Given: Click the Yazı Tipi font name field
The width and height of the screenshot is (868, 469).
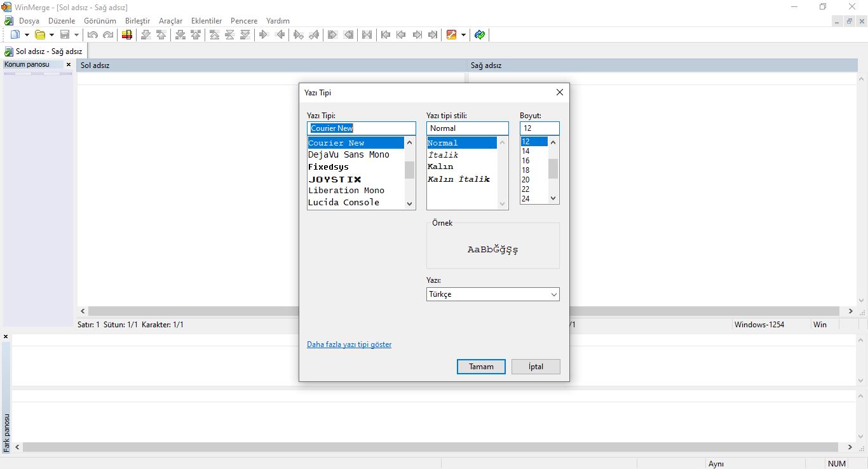Looking at the screenshot, I should coord(362,128).
